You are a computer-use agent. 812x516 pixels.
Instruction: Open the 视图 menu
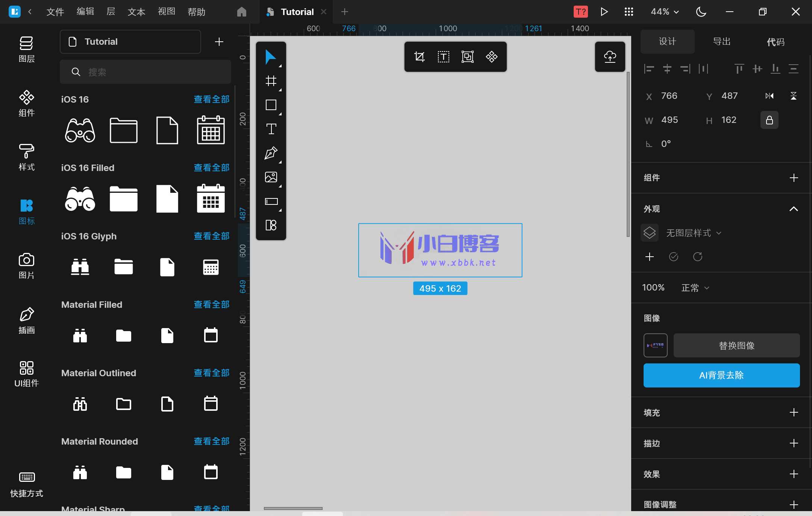coord(167,12)
